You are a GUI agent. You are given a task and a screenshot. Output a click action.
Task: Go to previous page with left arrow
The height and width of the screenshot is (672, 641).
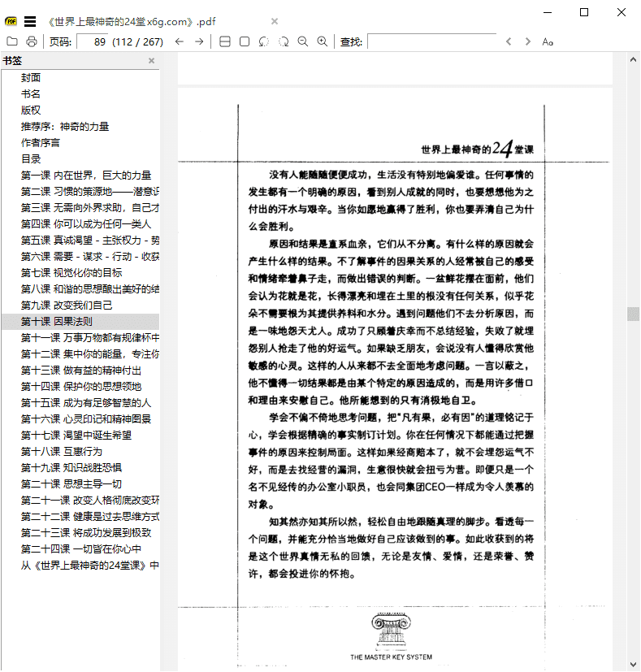tap(180, 41)
